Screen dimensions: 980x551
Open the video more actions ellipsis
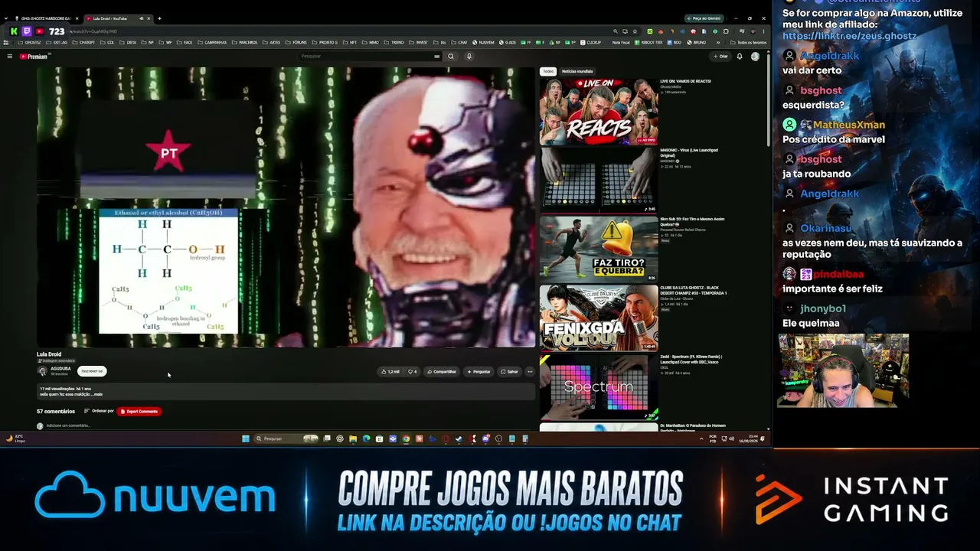click(x=530, y=371)
